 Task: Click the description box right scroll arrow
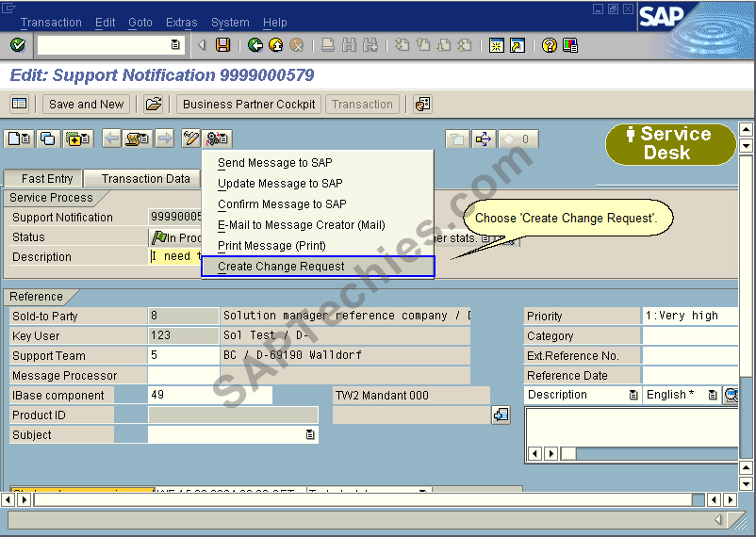[551, 453]
